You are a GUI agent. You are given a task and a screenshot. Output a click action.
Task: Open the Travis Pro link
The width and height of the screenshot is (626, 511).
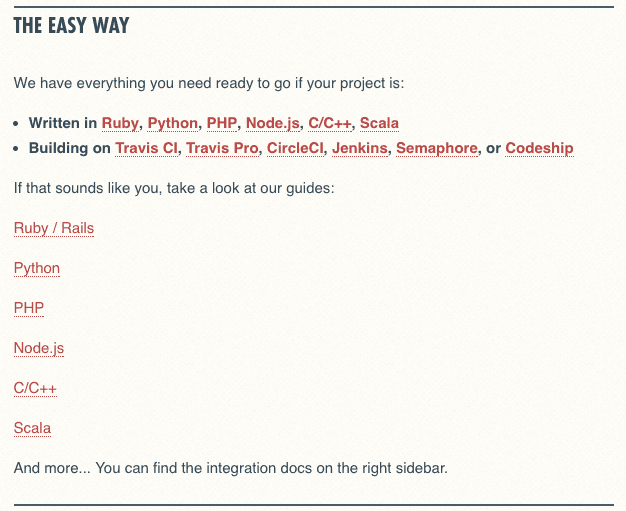coord(222,149)
